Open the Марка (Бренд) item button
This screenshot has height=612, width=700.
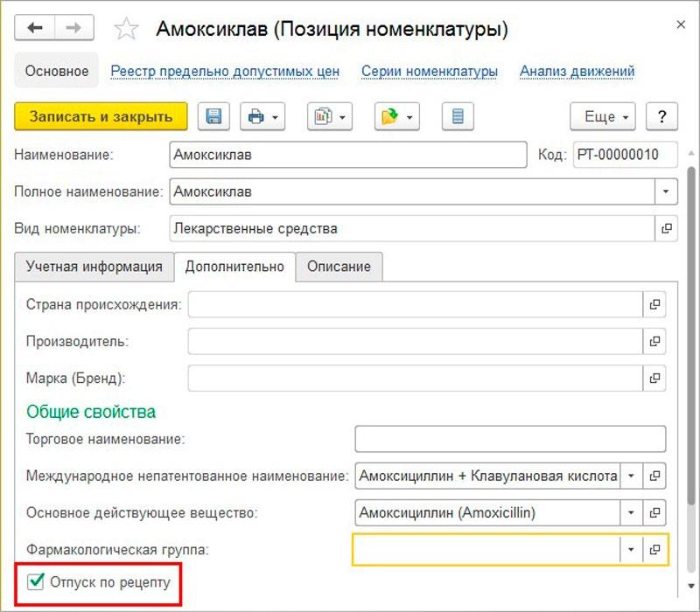pos(654,379)
